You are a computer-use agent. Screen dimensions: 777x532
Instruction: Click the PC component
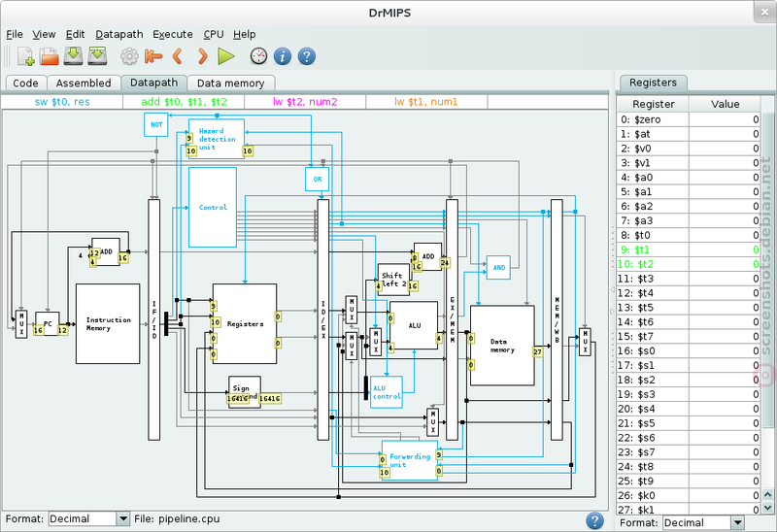point(48,323)
